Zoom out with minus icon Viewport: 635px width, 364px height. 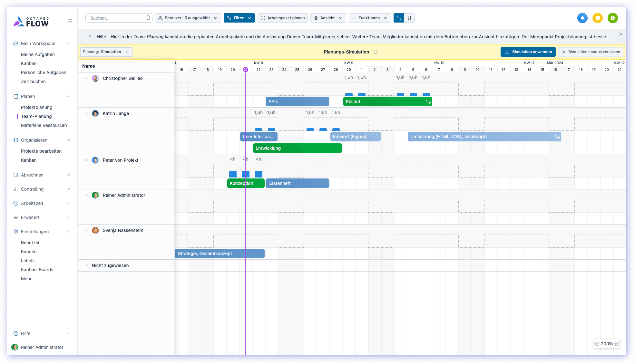coord(597,344)
